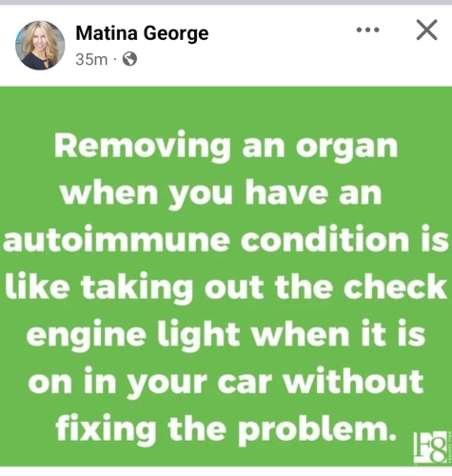Image resolution: width=452 pixels, height=476 pixels.
Task: Click the line 'like taking out the check'
Action: click(x=226, y=288)
